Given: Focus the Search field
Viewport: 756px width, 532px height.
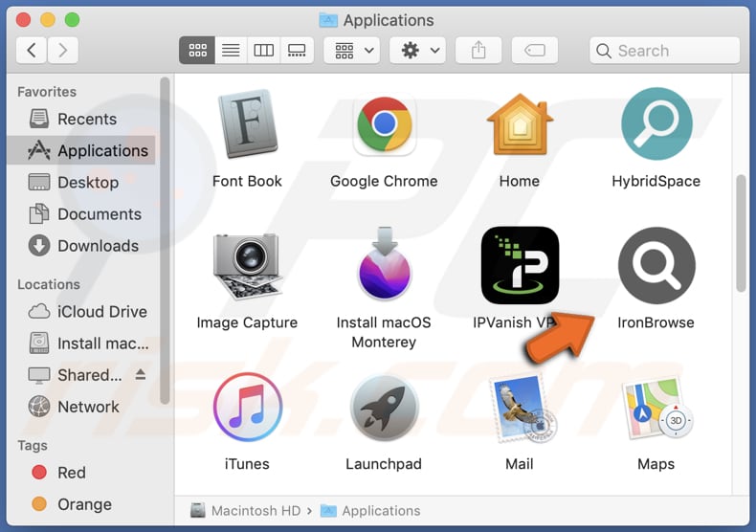Looking at the screenshot, I should tap(664, 50).
